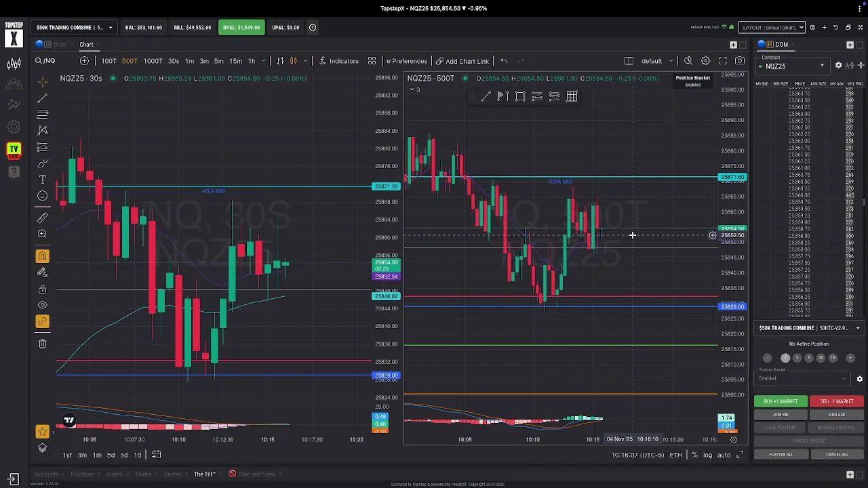The height and width of the screenshot is (488, 868).
Task: Open the help question mark sidebar icon
Action: pos(14,173)
